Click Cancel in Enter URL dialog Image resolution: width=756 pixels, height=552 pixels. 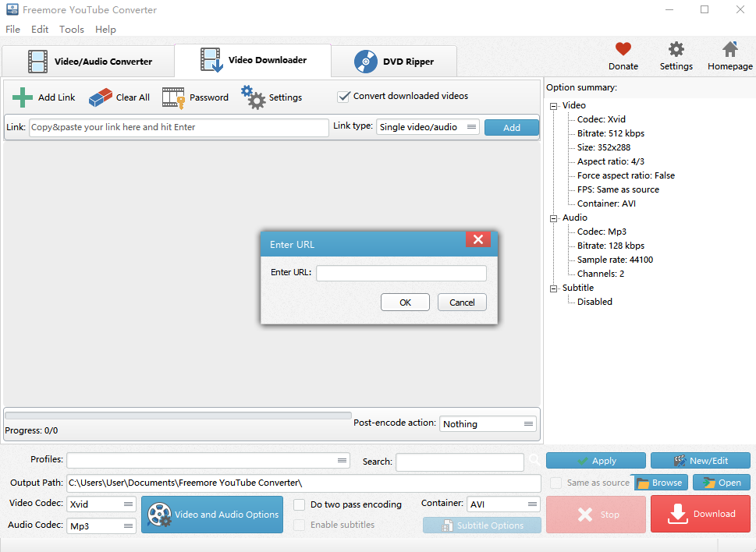[462, 303]
